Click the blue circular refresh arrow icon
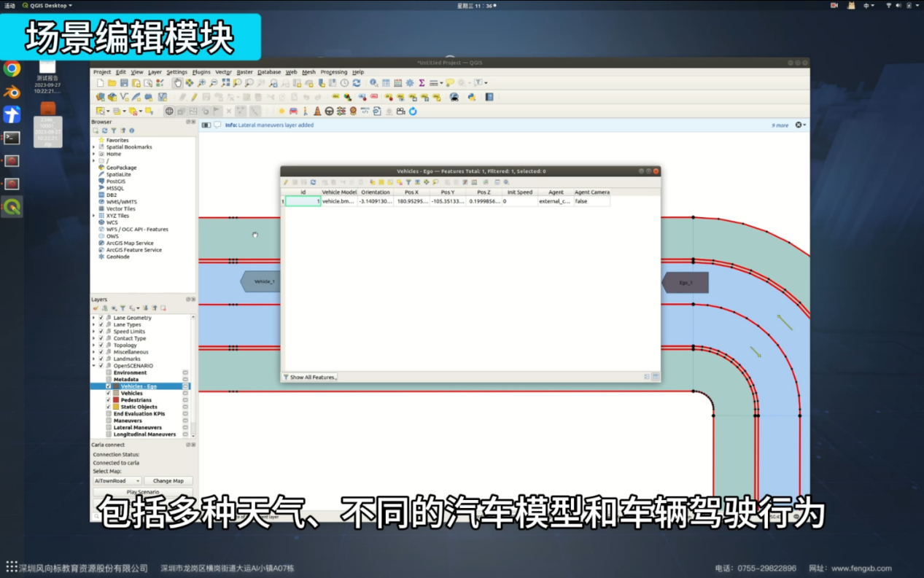The image size is (924, 578). 413,112
